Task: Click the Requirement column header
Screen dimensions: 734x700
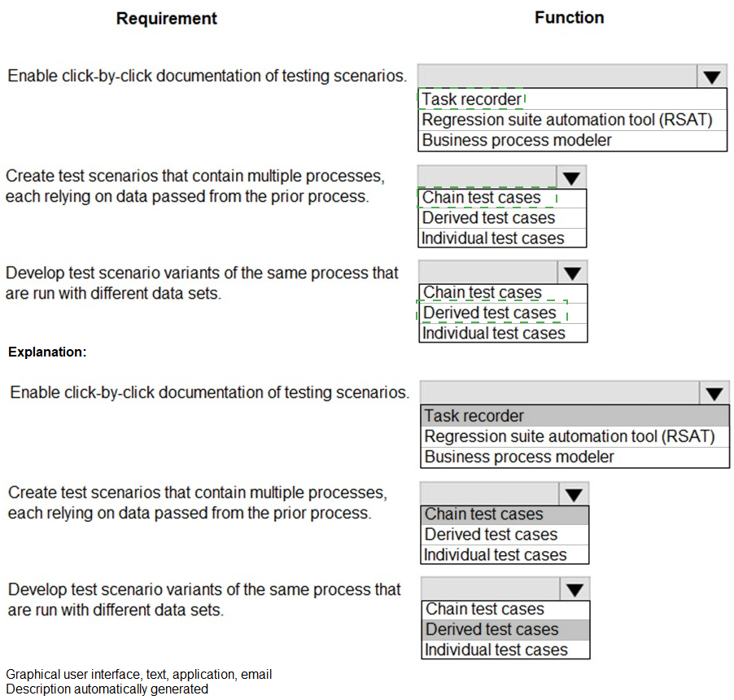Action: point(167,18)
